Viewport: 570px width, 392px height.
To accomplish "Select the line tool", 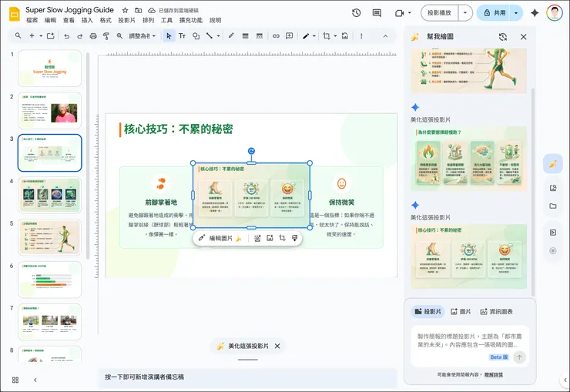I will coord(210,36).
